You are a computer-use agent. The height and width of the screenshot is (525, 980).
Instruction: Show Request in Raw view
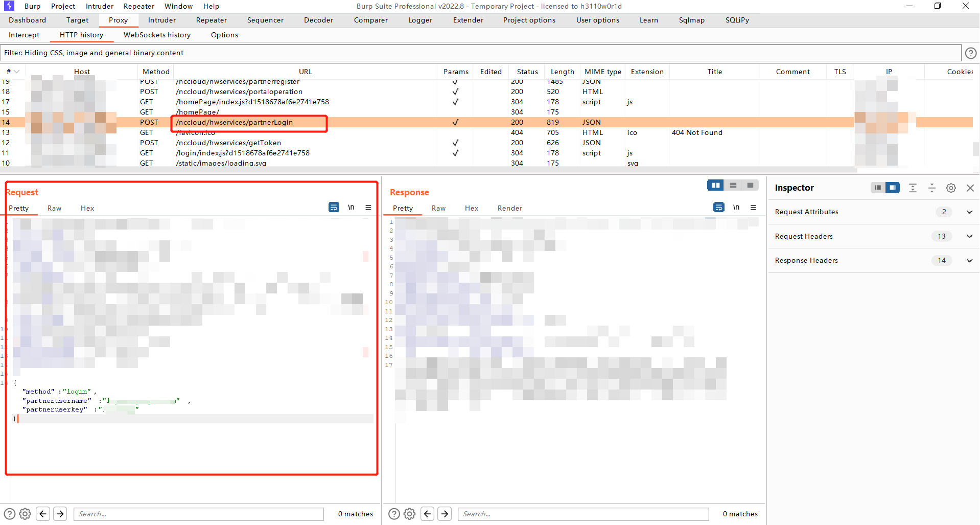click(54, 208)
